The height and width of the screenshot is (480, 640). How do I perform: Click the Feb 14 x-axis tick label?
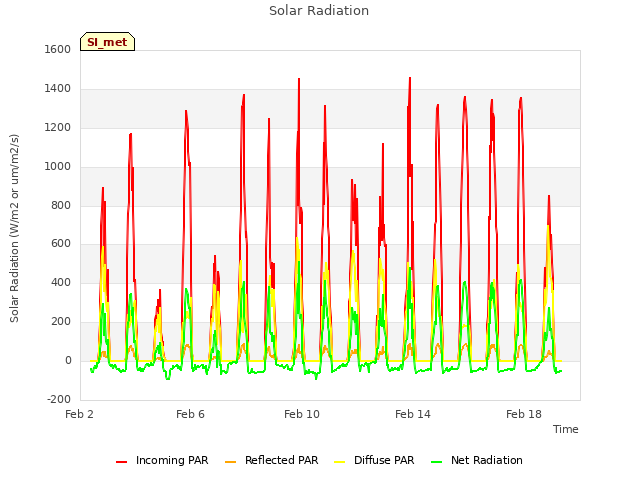(413, 414)
